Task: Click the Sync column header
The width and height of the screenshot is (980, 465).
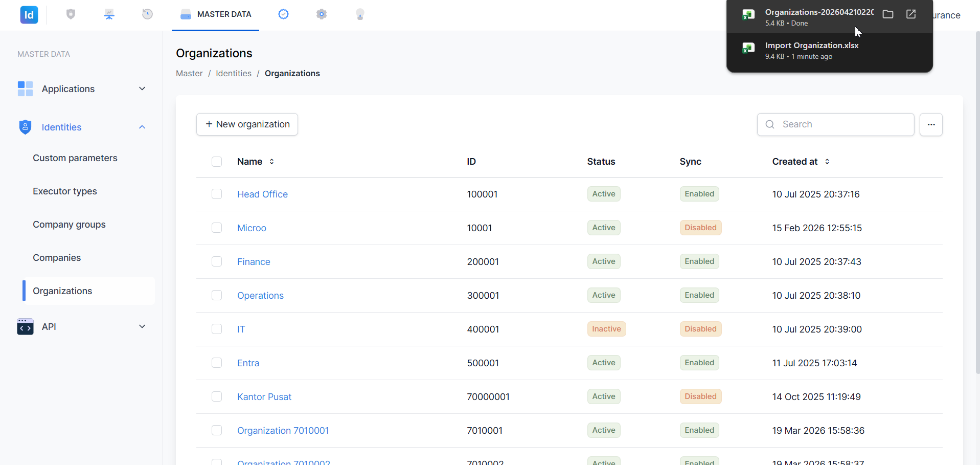Action: pyautogui.click(x=690, y=162)
